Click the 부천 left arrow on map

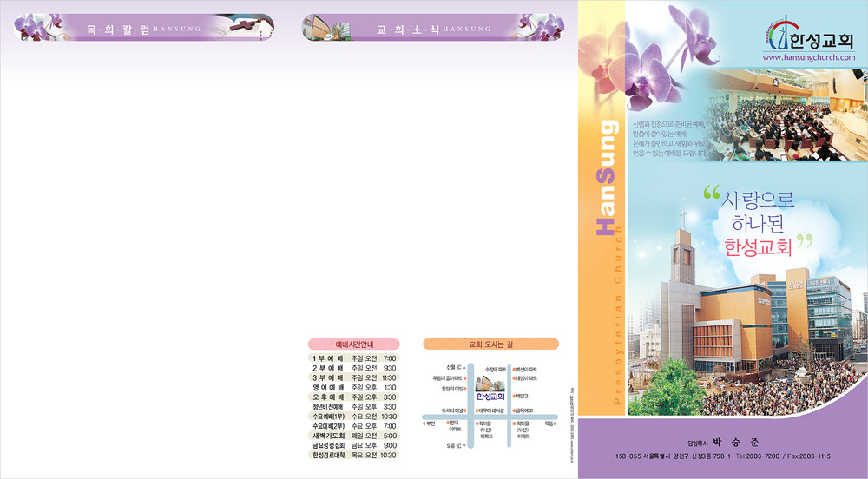click(424, 423)
